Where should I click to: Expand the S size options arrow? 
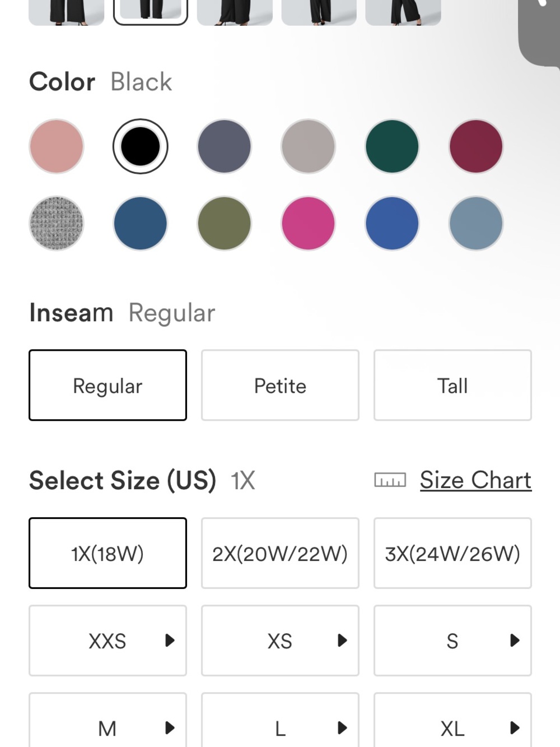click(515, 641)
